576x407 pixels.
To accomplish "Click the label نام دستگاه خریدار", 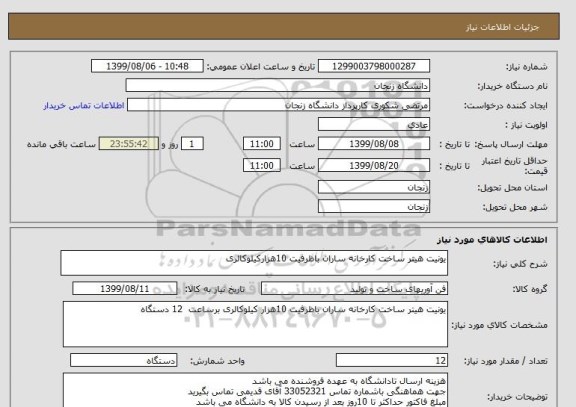I will [512, 86].
